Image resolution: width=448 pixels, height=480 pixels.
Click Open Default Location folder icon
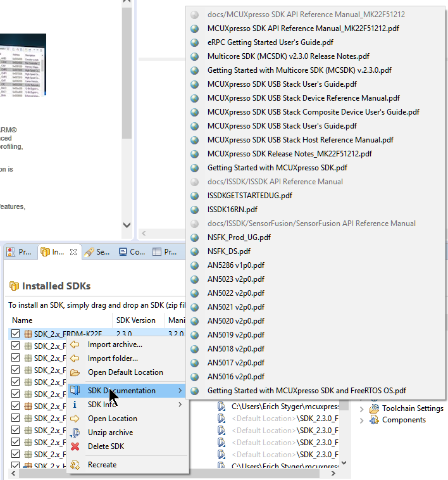pyautogui.click(x=75, y=372)
